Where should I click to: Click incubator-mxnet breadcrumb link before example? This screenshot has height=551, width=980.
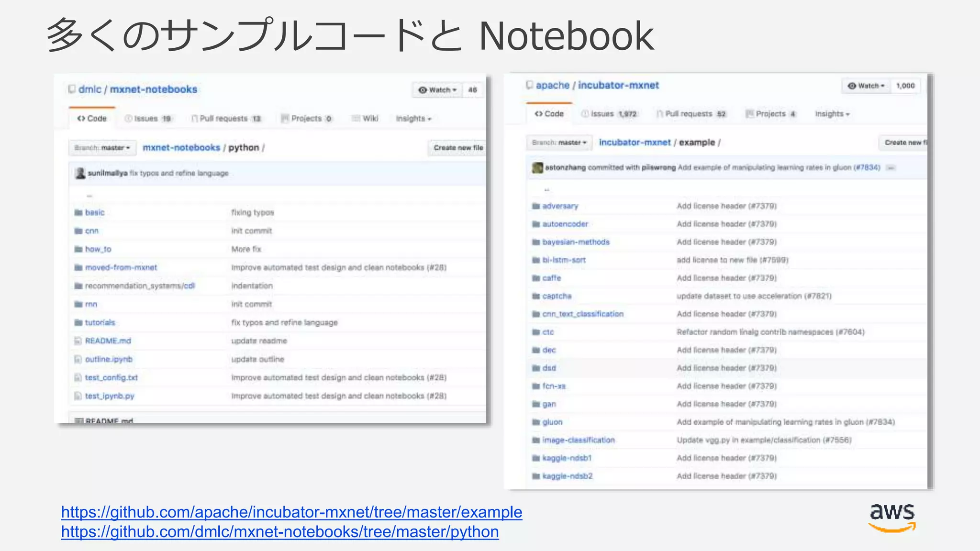[x=635, y=143]
